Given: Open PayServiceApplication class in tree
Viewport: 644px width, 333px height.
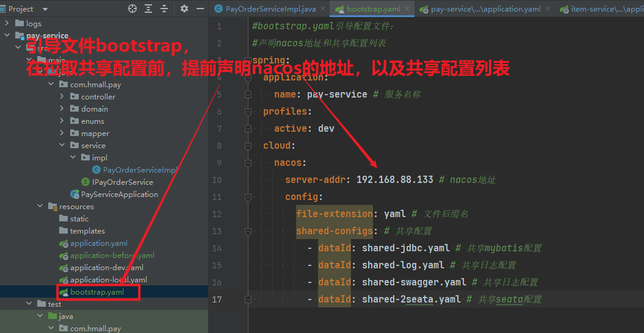Looking at the screenshot, I should (119, 195).
